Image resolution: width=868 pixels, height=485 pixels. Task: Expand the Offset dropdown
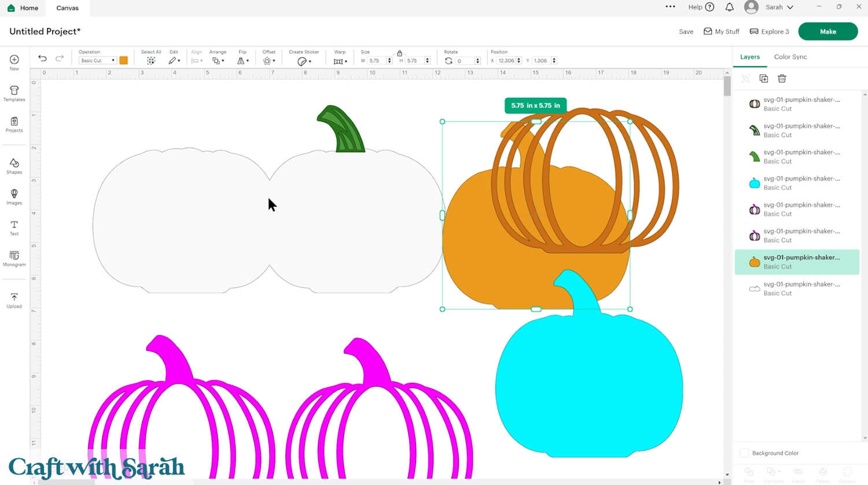pyautogui.click(x=269, y=60)
